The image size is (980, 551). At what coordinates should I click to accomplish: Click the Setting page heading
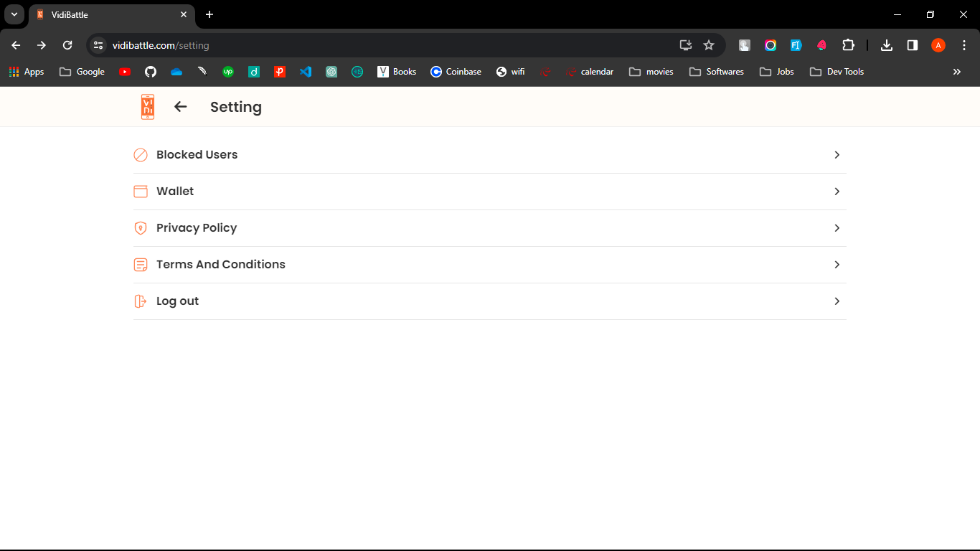click(236, 107)
